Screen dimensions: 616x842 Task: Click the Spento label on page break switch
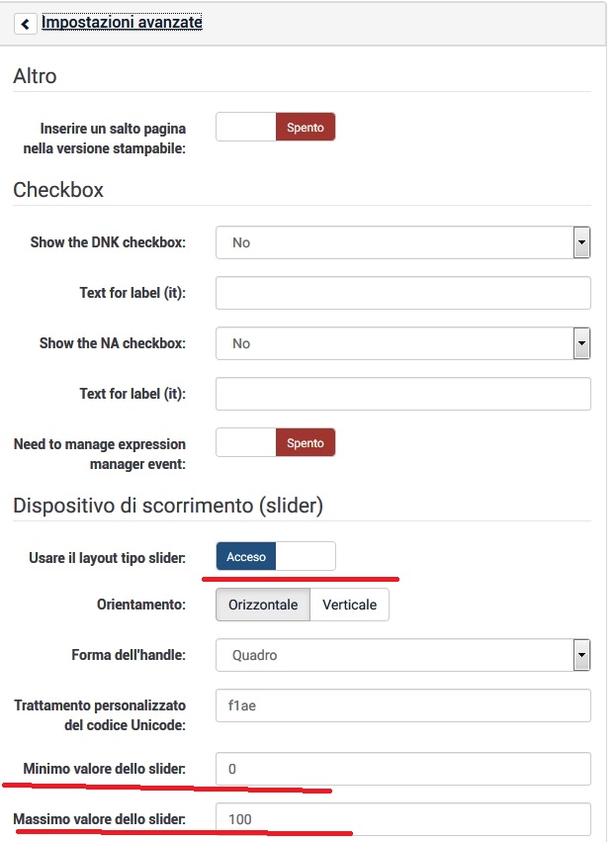click(x=306, y=127)
